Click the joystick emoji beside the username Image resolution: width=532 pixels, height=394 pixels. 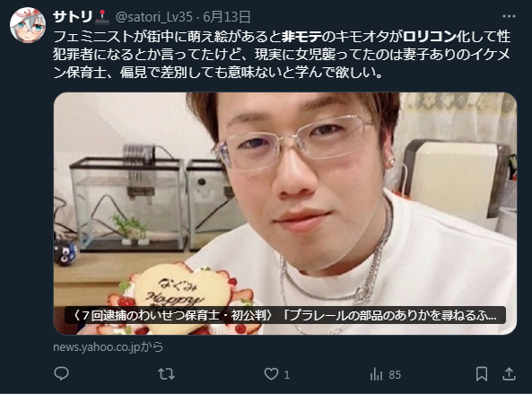pyautogui.click(x=101, y=17)
